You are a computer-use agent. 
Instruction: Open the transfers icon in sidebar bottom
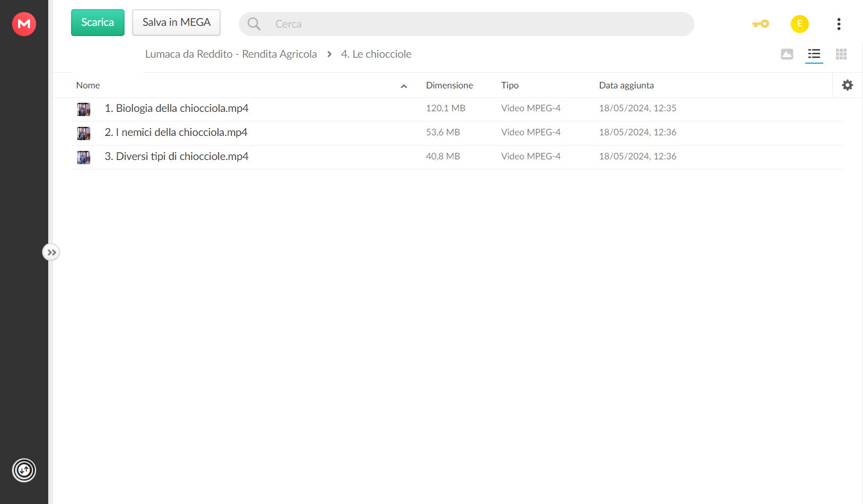tap(24, 470)
